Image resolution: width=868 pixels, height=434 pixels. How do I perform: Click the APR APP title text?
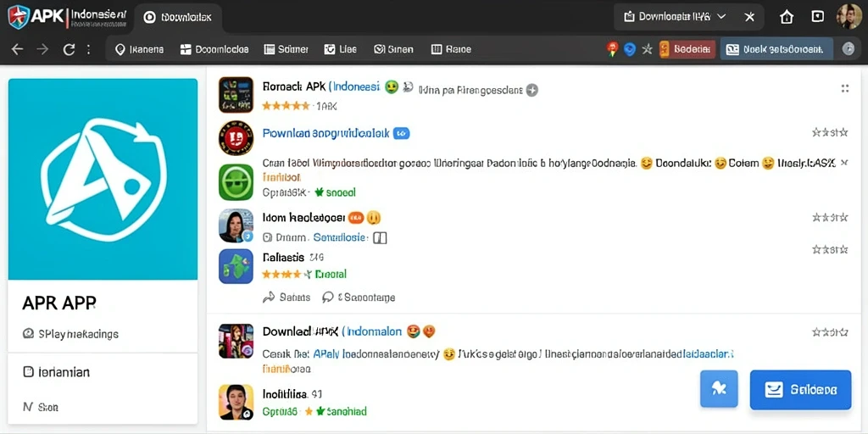(x=59, y=303)
